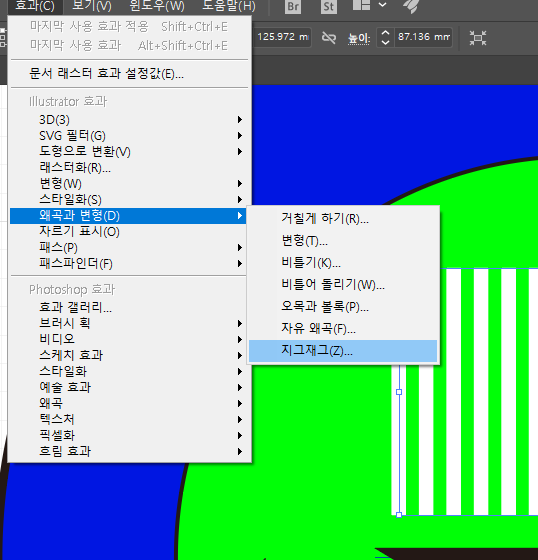
Task: Launch Adobe Bridge via Br icon
Action: [x=293, y=6]
